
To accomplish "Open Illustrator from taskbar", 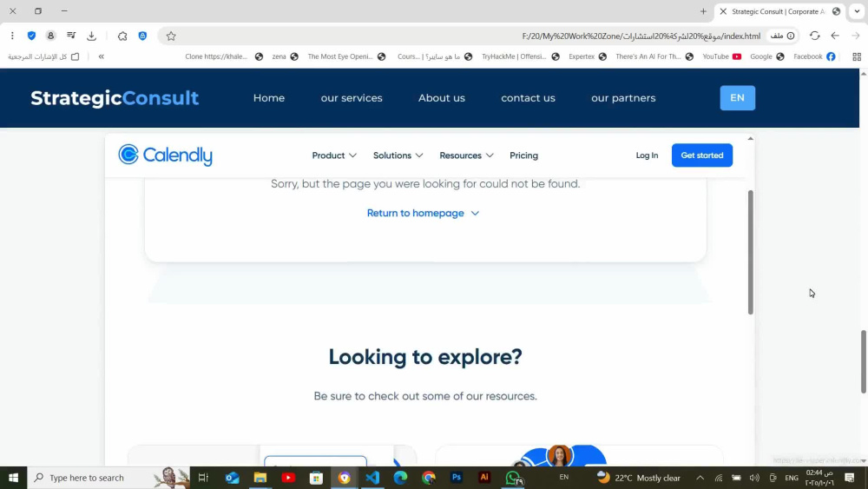I will 484,478.
